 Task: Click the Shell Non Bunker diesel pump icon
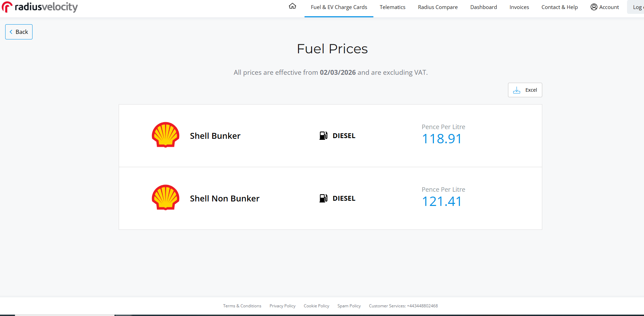pyautogui.click(x=323, y=198)
